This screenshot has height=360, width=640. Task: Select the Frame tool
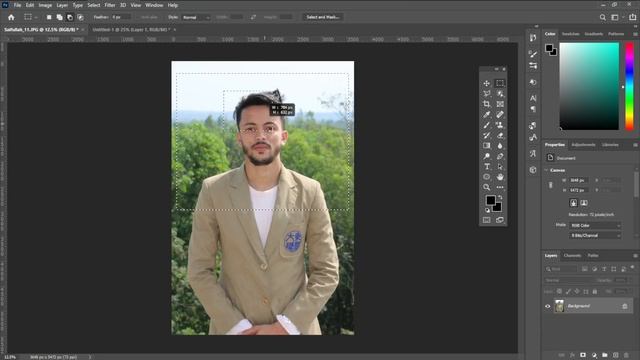pyautogui.click(x=500, y=104)
